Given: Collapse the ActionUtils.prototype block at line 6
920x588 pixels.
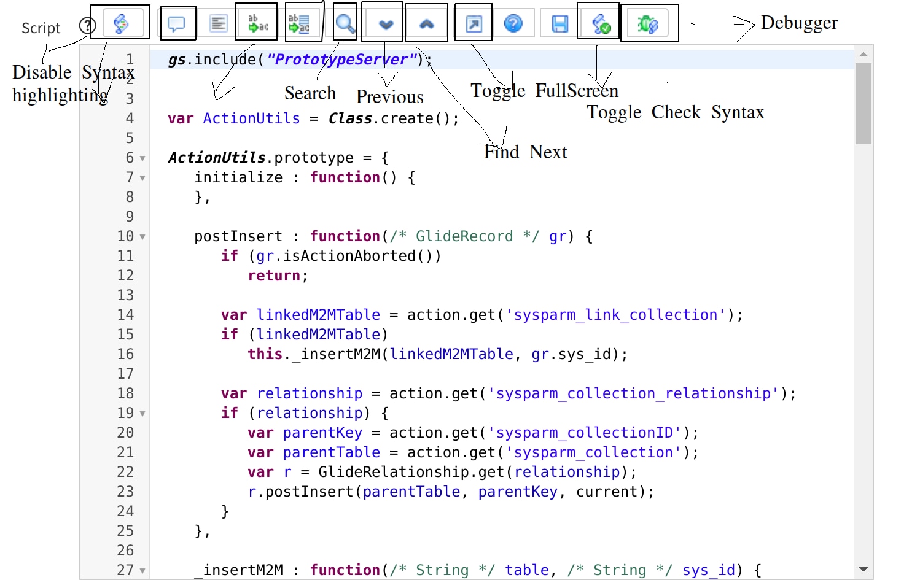Looking at the screenshot, I should click(141, 158).
